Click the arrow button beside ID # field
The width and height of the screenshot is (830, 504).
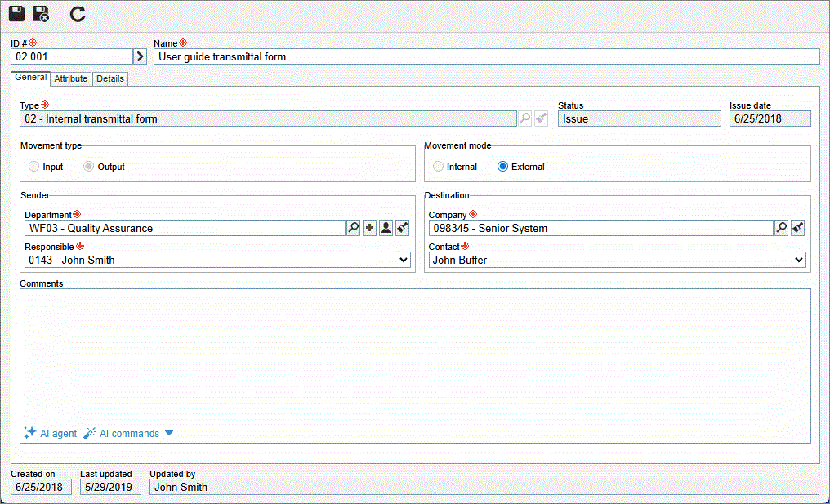[140, 56]
